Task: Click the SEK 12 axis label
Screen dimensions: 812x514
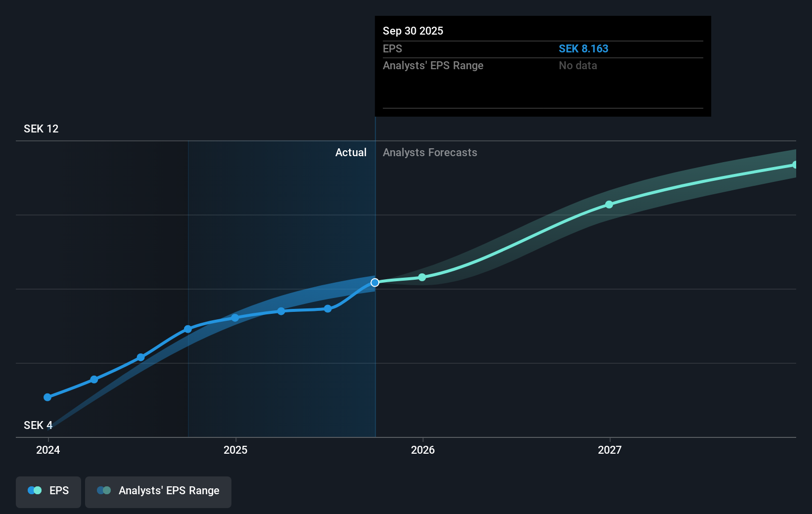Action: [41, 128]
